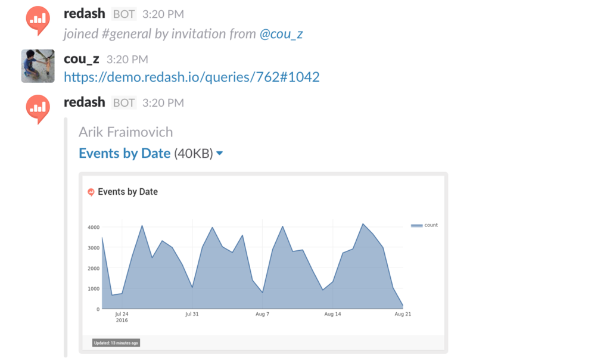Click the 3000 y-axis label
The image size is (610, 364).
[x=94, y=248]
